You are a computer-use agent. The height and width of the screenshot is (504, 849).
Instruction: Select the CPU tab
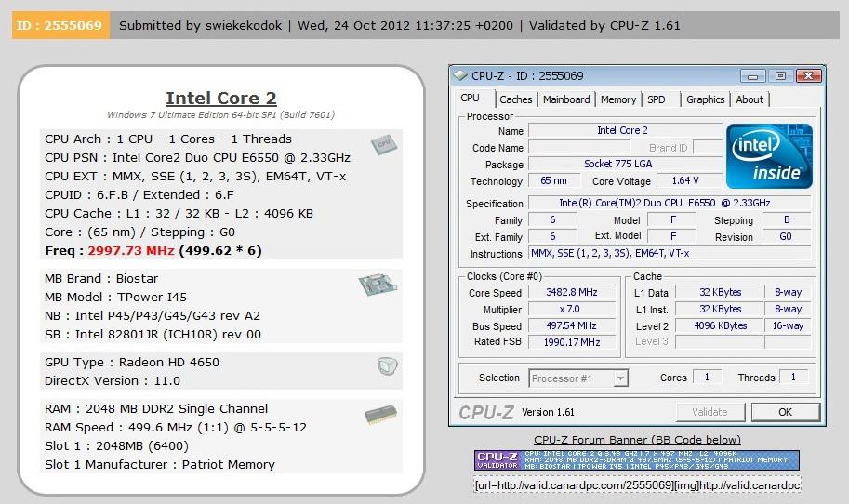[x=470, y=98]
